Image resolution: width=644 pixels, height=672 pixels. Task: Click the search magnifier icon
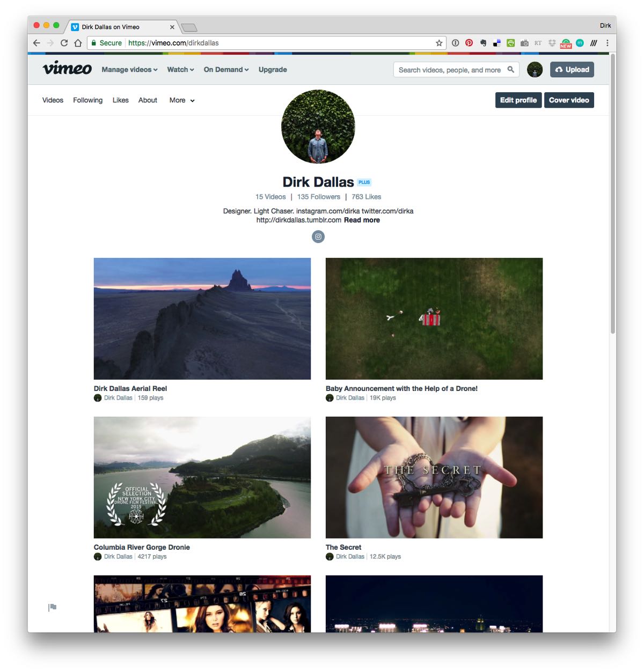click(511, 69)
